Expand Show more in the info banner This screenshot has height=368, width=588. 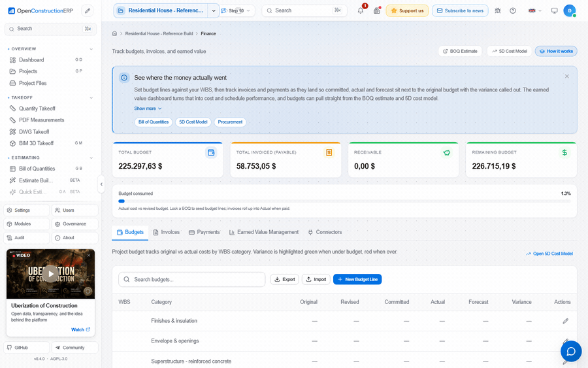point(148,109)
